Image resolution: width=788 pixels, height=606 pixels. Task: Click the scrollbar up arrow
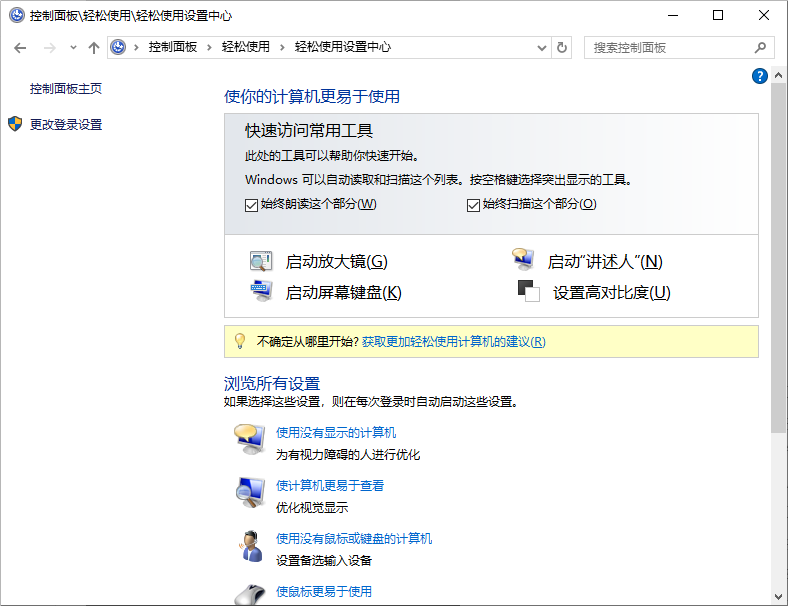point(778,75)
